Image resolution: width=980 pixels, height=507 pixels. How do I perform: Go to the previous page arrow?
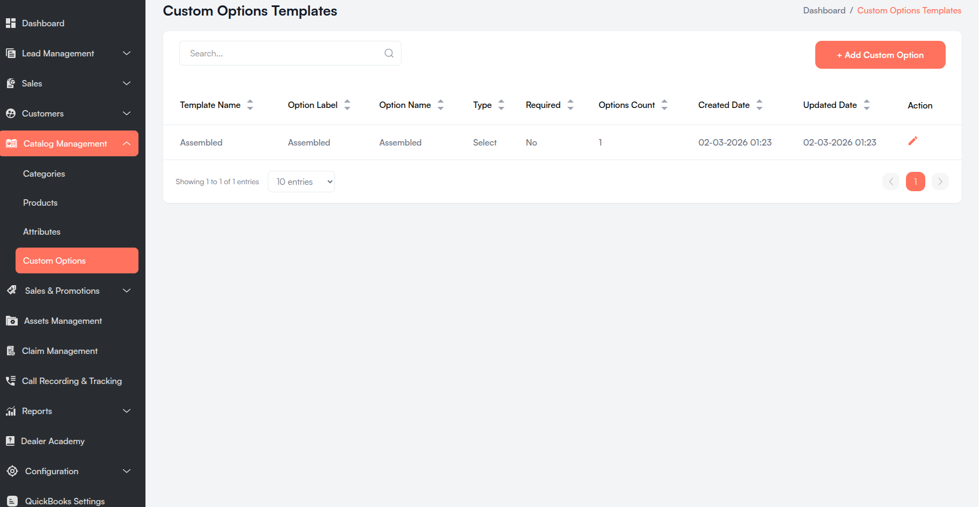click(x=891, y=182)
